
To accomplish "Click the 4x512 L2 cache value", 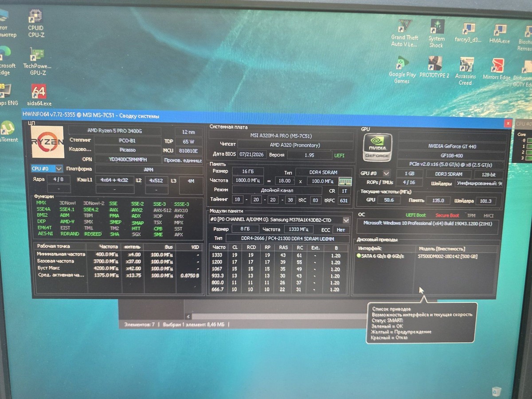I will click(x=156, y=180).
